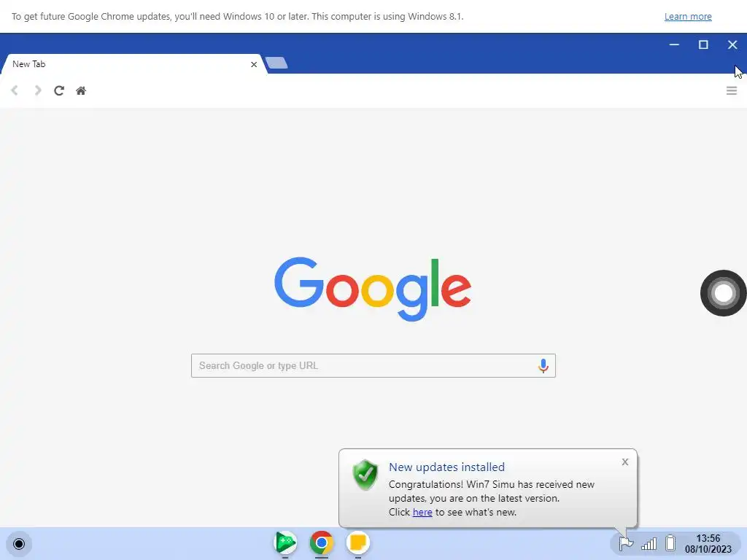Minimize the Chrome window
This screenshot has height=560, width=747.
674,44
